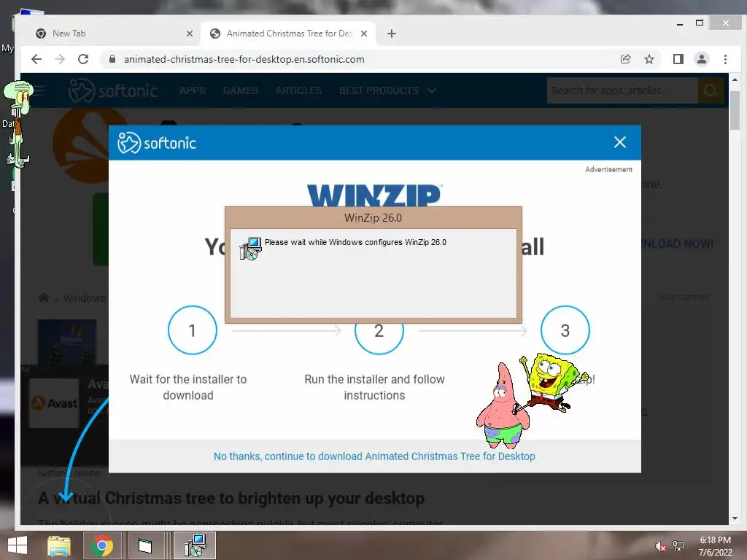Go back to the previous page
This screenshot has height=560, width=747.
[x=36, y=59]
